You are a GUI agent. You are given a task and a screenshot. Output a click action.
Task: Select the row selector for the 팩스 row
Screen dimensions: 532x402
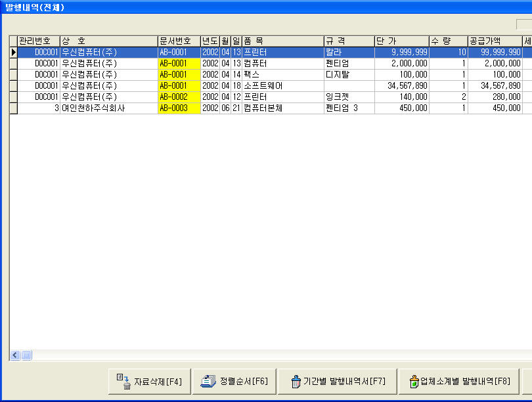tap(14, 75)
